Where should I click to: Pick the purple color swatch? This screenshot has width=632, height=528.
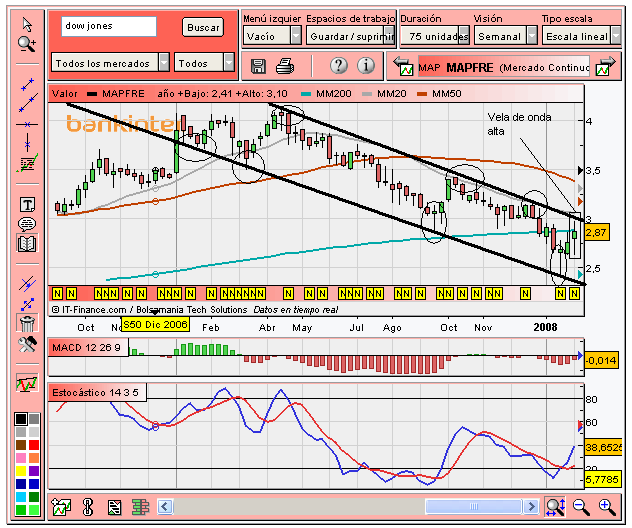pyautogui.click(x=34, y=471)
